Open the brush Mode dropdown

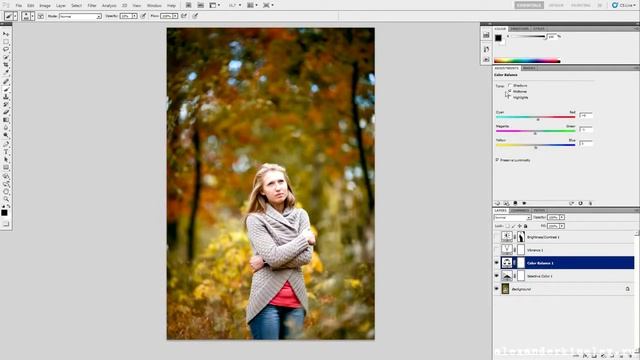point(80,16)
